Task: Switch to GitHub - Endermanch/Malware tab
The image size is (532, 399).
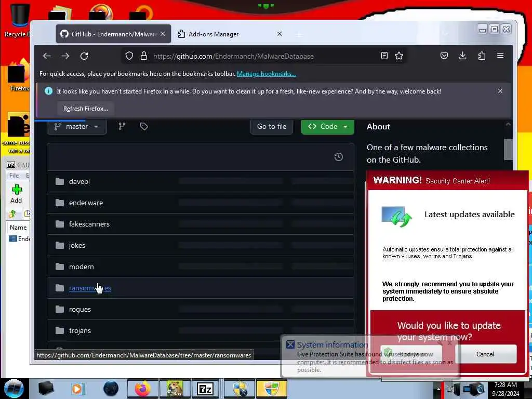Action: pos(113,34)
